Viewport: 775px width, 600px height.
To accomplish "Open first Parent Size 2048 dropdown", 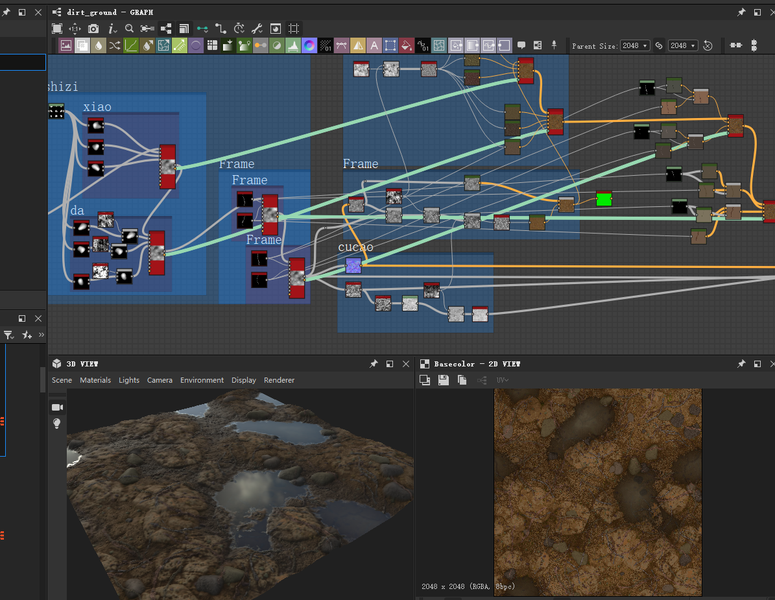I will coord(635,45).
